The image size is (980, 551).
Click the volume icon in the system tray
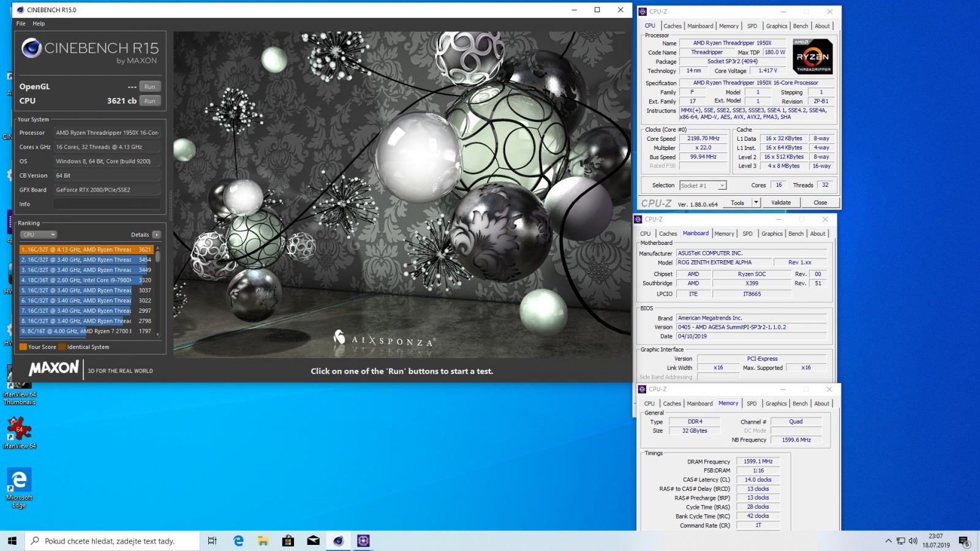point(913,541)
